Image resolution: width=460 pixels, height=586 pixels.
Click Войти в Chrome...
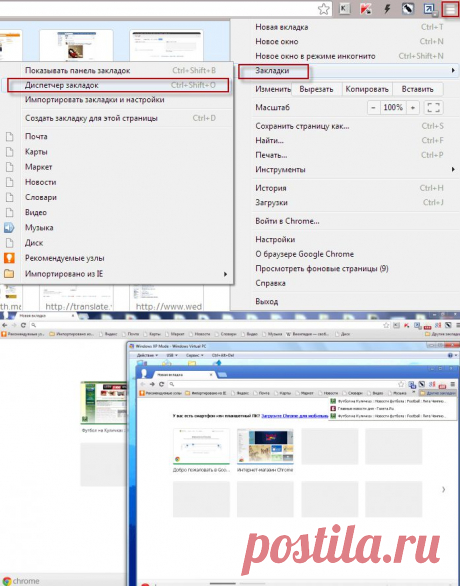coord(287,221)
